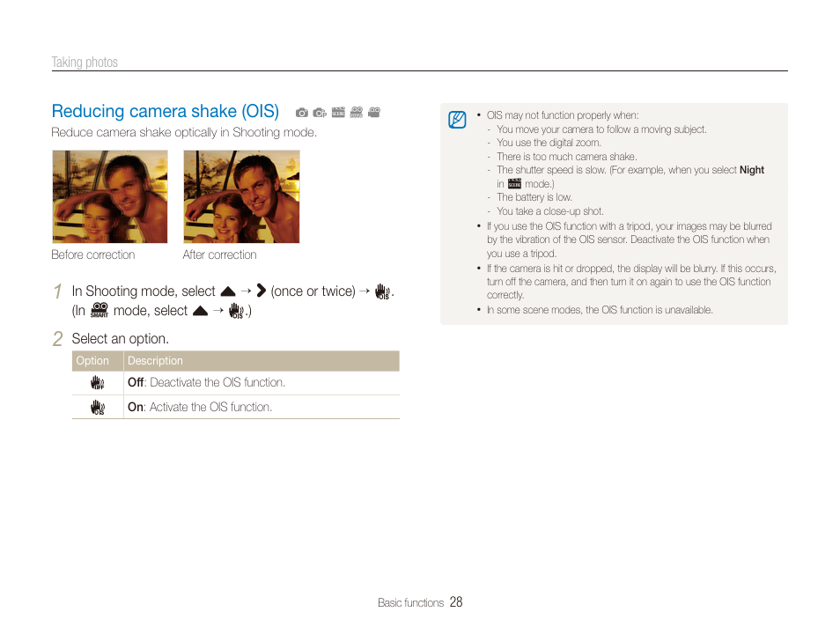Screen dimensions: 840x634
Task: Click 'OIS may not function properly when:' bullet
Action: tap(563, 115)
